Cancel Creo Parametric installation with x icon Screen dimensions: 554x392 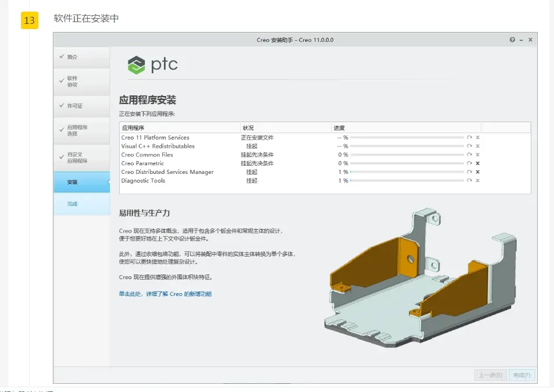pos(477,163)
